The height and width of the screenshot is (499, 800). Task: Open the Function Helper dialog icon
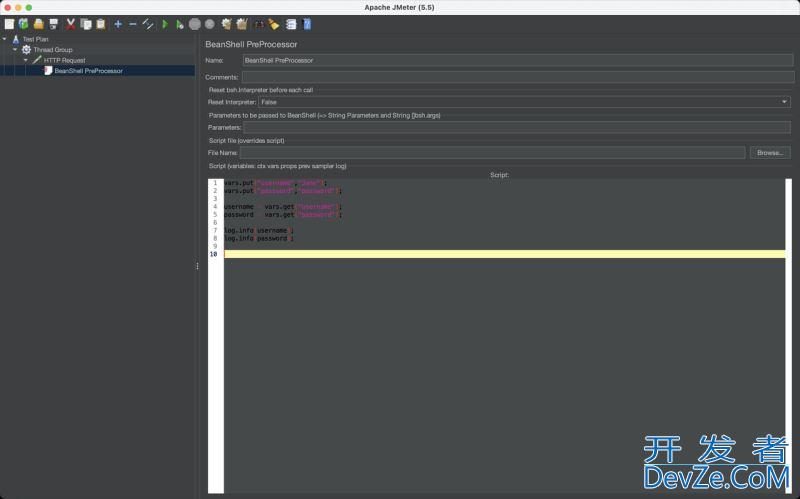(x=291, y=24)
